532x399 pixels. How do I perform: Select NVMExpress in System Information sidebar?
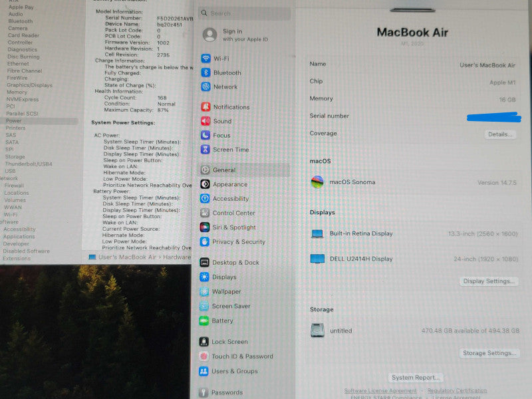click(23, 99)
